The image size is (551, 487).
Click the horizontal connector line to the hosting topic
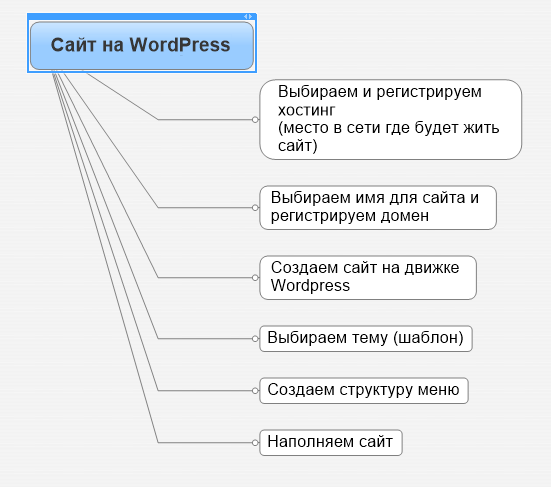[205, 120]
